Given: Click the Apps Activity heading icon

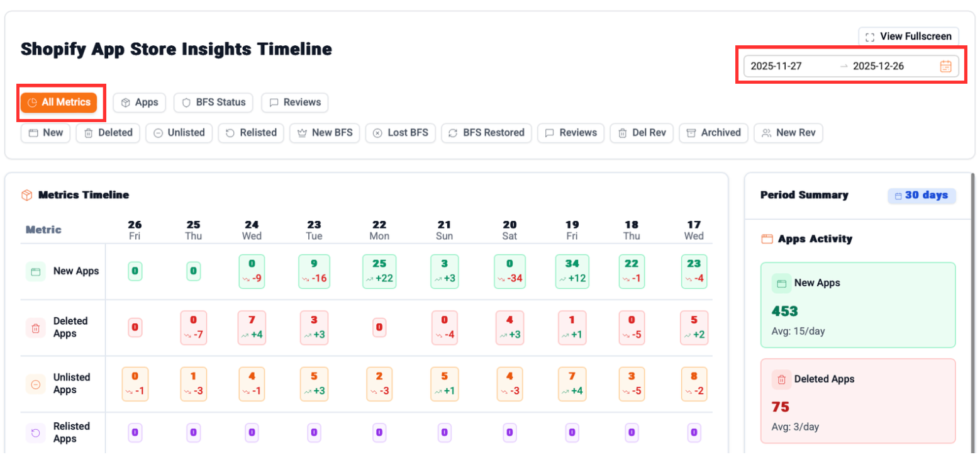Looking at the screenshot, I should pos(767,239).
